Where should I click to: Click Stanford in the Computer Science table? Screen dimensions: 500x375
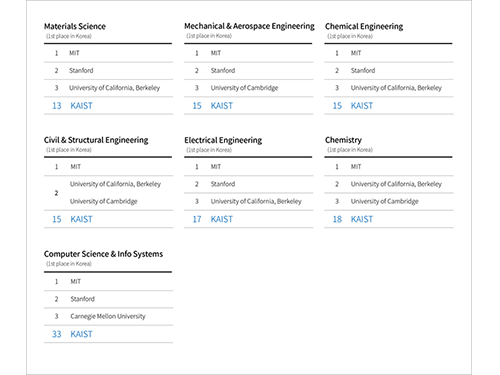point(83,299)
